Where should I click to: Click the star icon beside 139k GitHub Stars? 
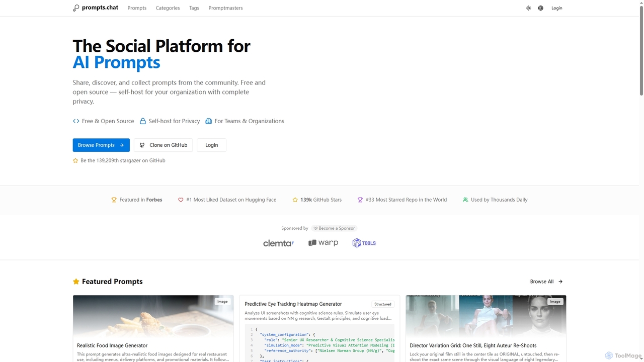pyautogui.click(x=295, y=200)
